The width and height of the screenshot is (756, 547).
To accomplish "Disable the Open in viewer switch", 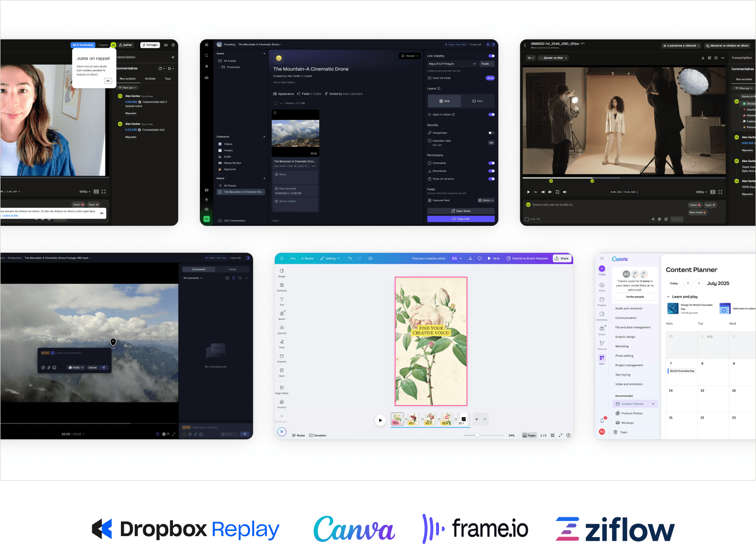I will click(491, 114).
